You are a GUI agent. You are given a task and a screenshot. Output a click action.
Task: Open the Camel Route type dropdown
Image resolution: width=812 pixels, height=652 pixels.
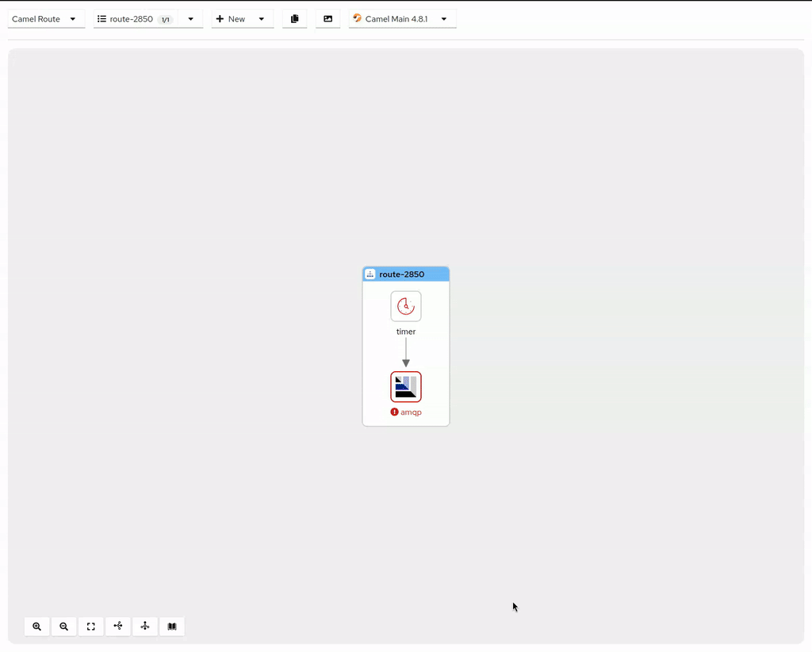(x=45, y=19)
